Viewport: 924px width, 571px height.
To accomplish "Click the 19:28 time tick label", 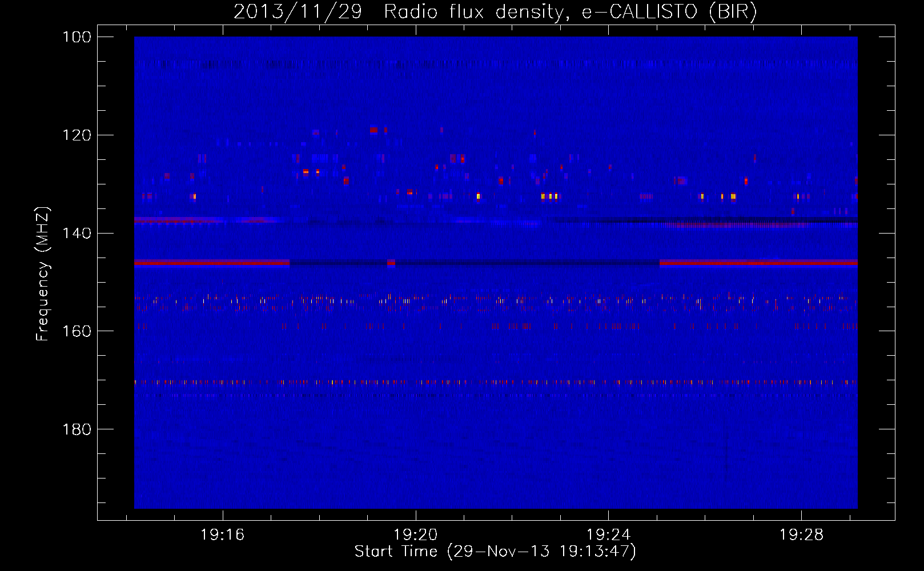I will click(802, 534).
